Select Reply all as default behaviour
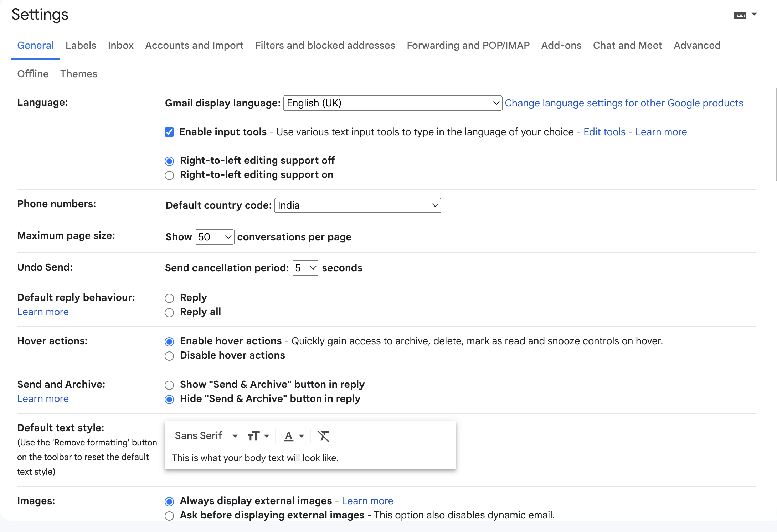The image size is (777, 532). (x=169, y=313)
